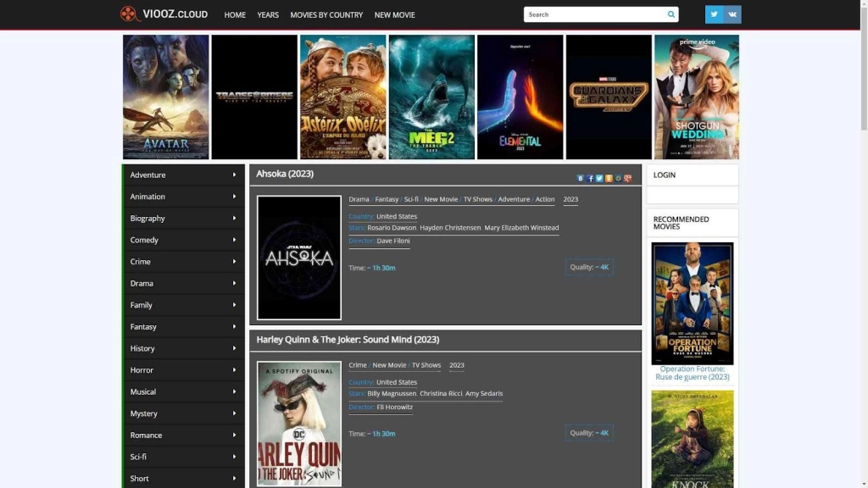Click the search magnifier icon

(x=671, y=14)
